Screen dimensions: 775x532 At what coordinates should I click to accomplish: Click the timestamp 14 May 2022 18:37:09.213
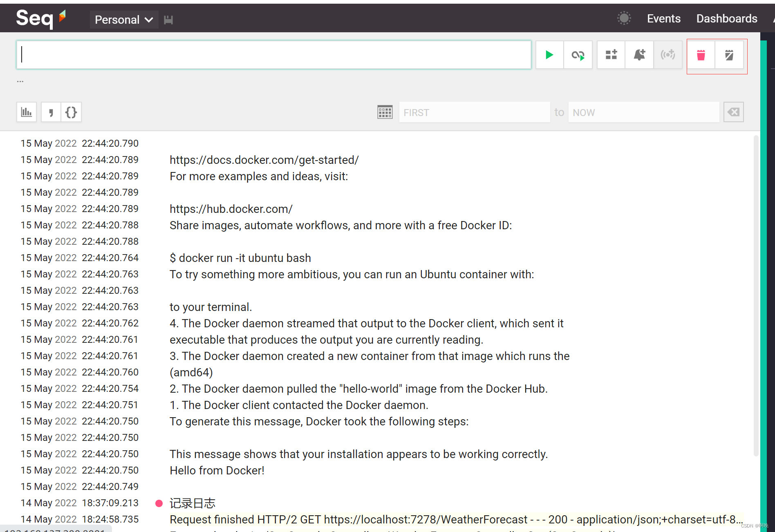(79, 503)
